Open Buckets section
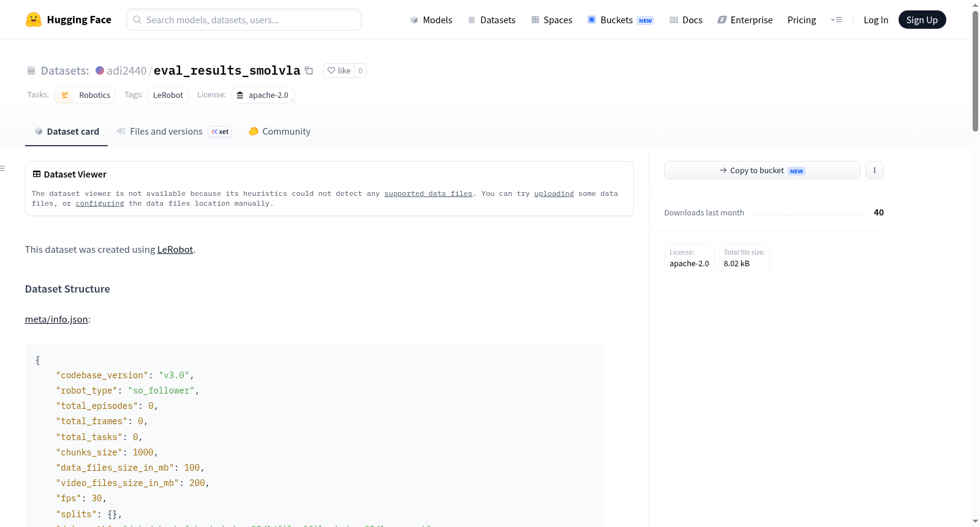This screenshot has height=527, width=980. click(620, 20)
